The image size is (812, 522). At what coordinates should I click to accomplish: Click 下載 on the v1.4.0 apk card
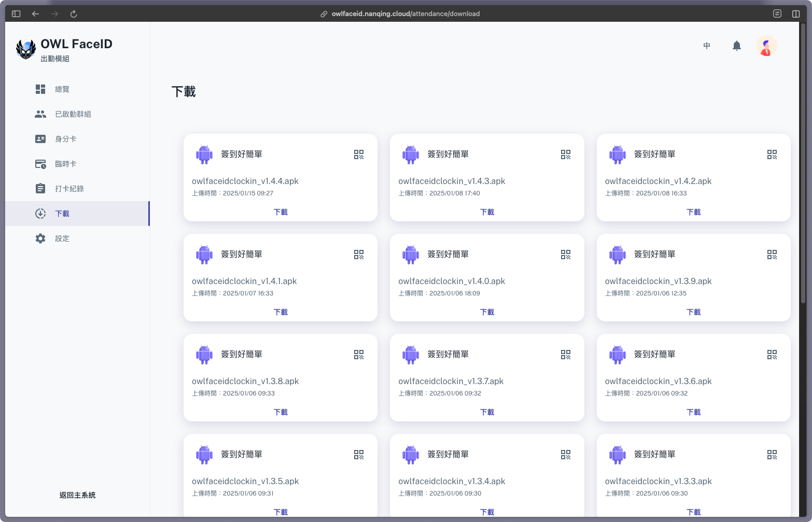487,312
